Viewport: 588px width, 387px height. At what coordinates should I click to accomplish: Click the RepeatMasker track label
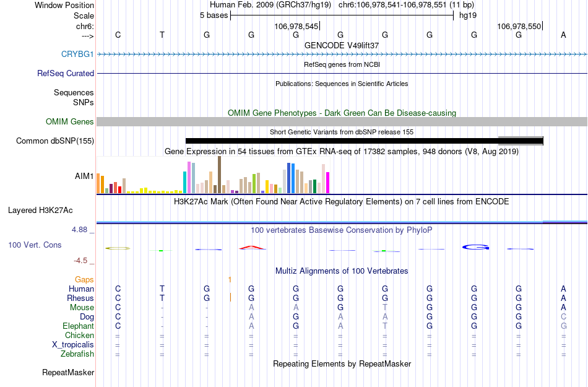tap(68, 372)
